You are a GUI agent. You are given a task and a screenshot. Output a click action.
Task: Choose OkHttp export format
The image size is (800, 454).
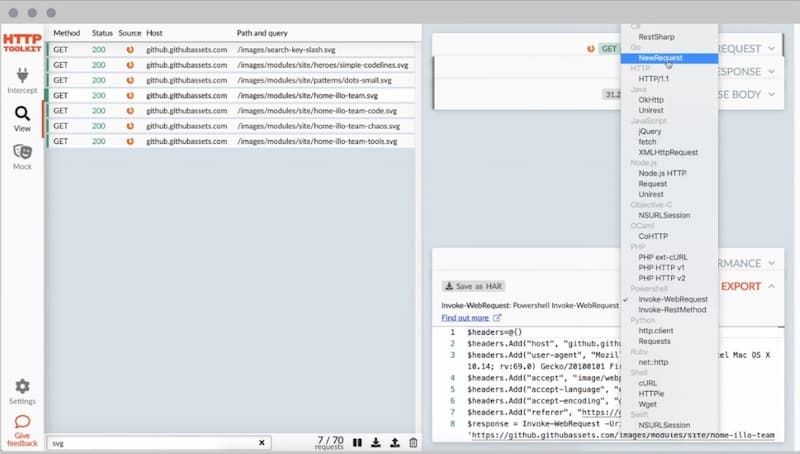651,99
